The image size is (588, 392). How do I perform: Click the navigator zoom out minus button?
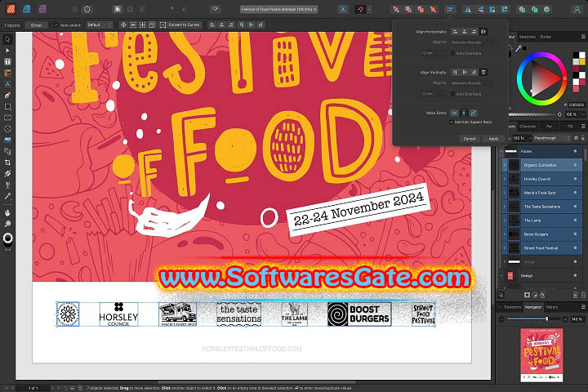click(501, 319)
